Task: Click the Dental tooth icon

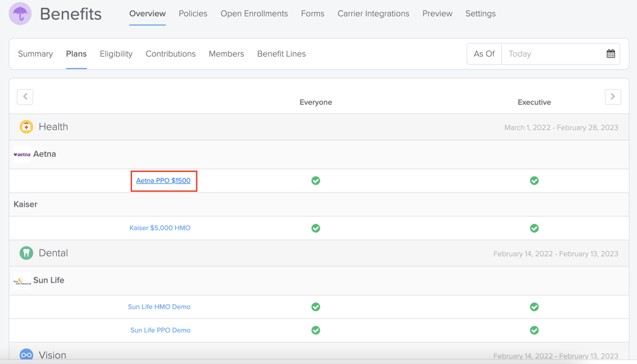Action: [x=26, y=253]
